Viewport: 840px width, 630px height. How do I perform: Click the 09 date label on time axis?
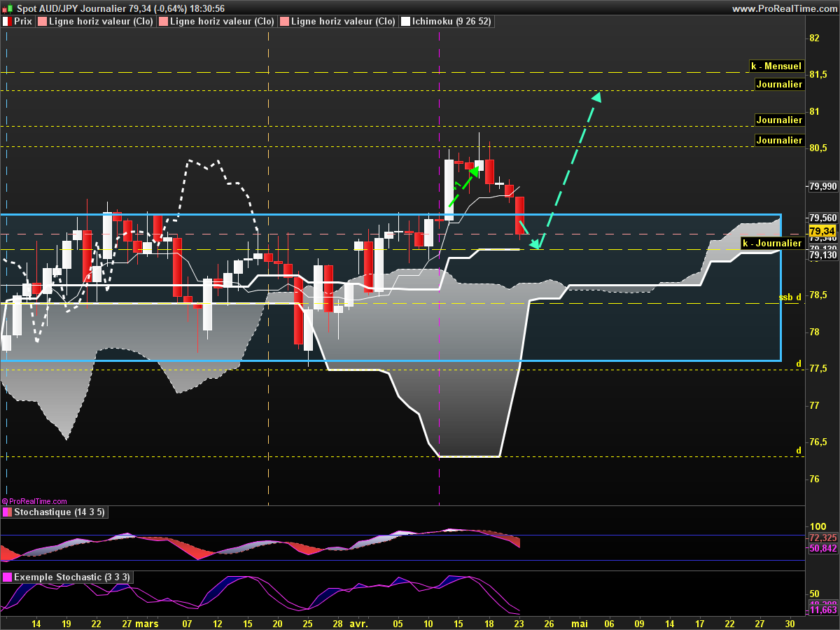point(639,623)
